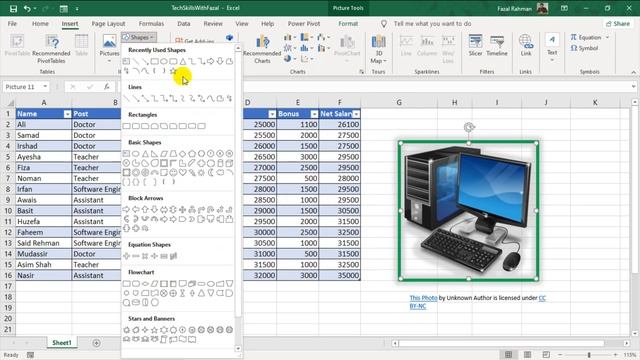Pick the quad arrow in Block Arrows

(182, 209)
